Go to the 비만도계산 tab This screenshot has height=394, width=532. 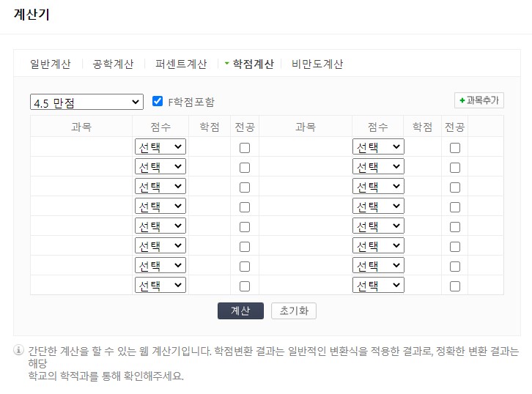coord(317,64)
